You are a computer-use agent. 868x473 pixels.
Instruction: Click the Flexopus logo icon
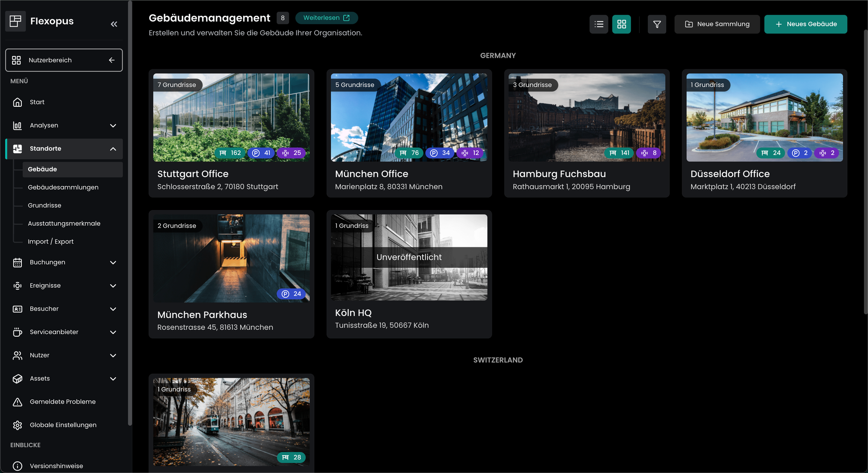[16, 21]
